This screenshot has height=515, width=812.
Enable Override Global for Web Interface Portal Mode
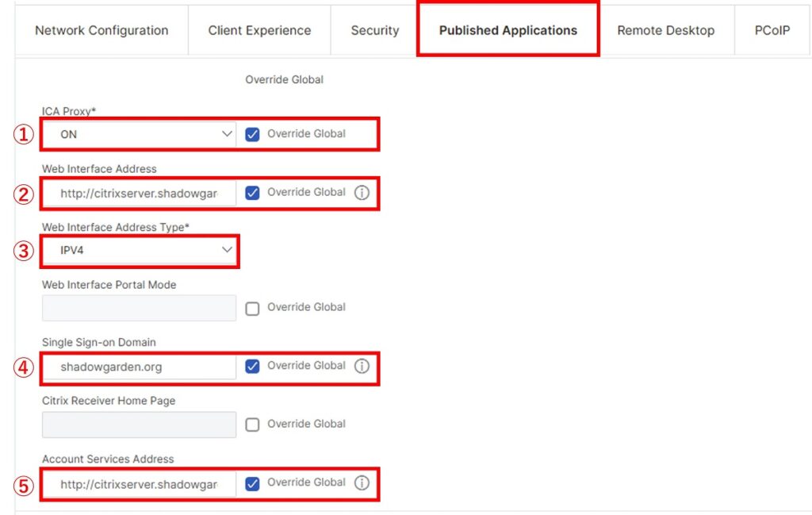click(x=252, y=307)
